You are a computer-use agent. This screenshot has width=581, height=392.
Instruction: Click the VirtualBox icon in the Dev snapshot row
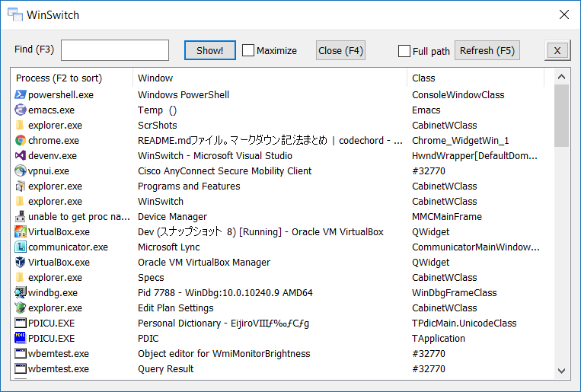point(21,231)
